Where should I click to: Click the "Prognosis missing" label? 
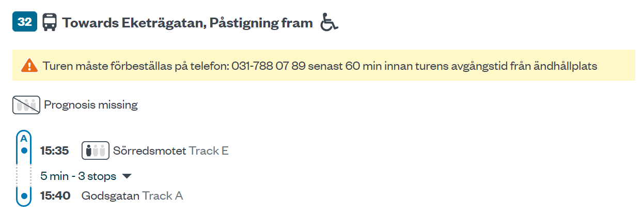[91, 105]
